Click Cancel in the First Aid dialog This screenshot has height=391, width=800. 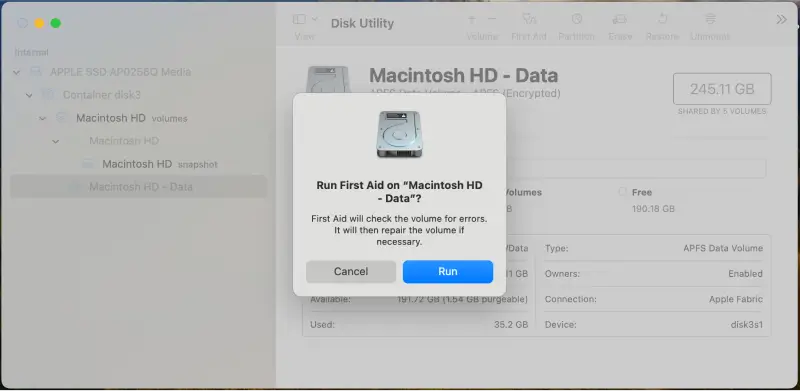[351, 272]
